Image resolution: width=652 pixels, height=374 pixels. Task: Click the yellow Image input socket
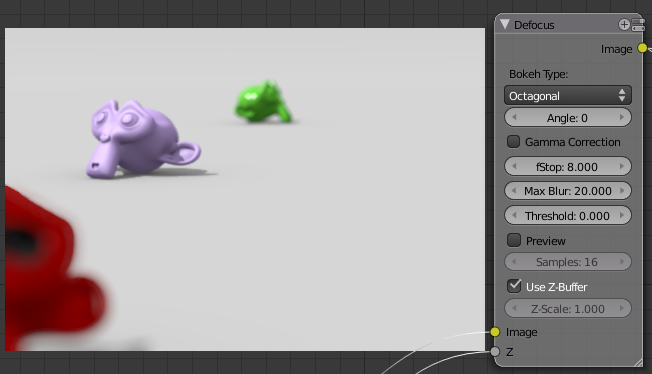[495, 332]
